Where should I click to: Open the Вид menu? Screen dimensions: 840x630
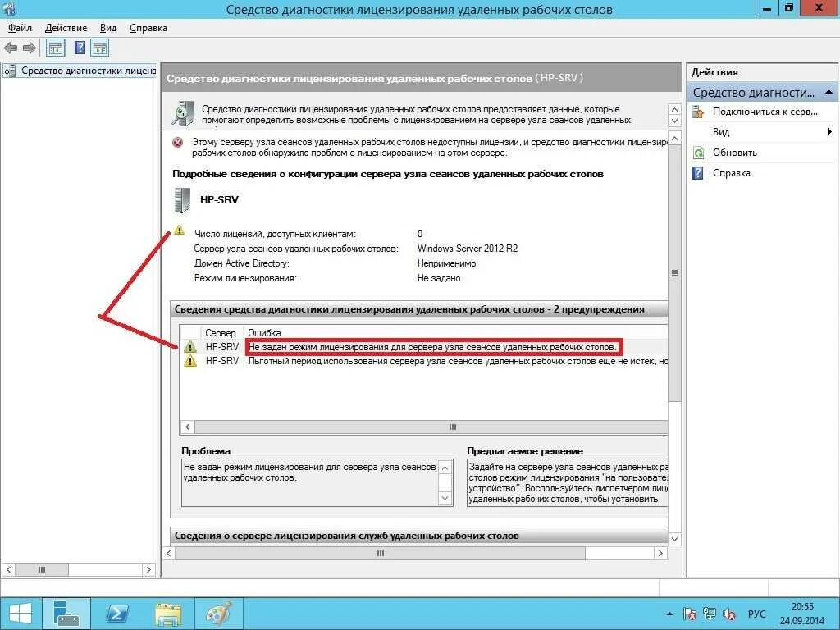[108, 28]
